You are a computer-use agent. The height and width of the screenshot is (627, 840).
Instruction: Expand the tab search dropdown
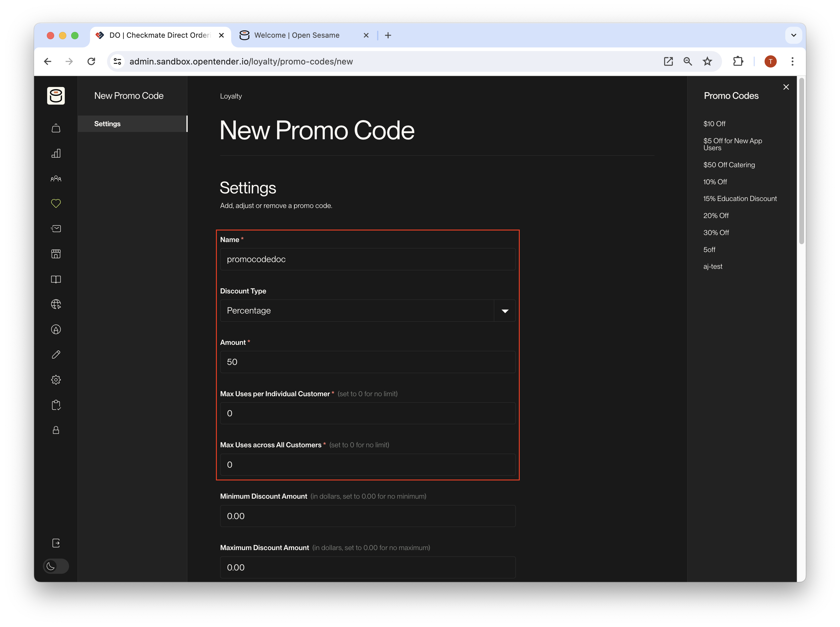(x=793, y=35)
